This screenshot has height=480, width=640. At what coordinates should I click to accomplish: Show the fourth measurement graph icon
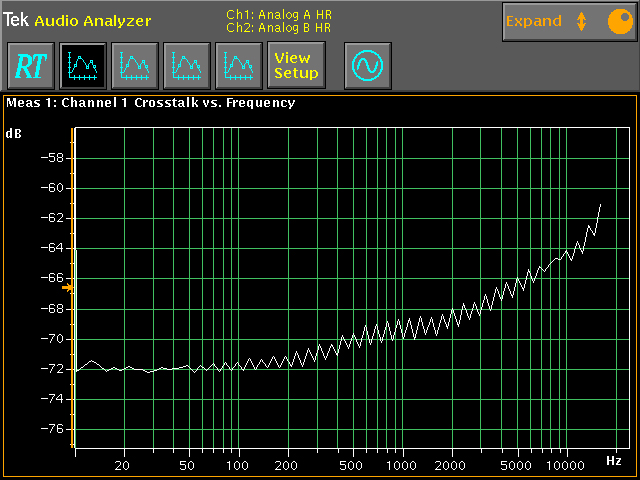(238, 66)
